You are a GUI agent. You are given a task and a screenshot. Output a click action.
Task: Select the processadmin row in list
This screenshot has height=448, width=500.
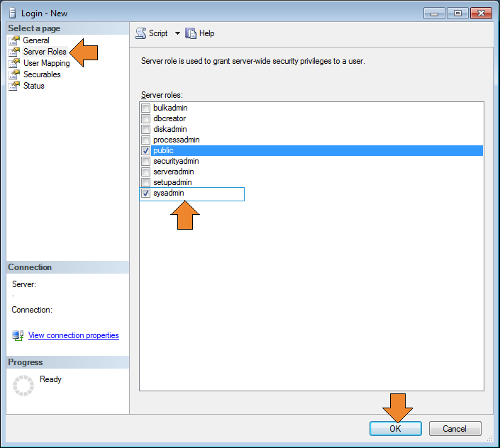pyautogui.click(x=174, y=140)
